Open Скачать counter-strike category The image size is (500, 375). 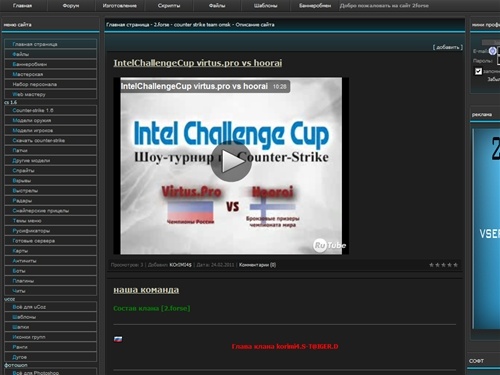[51, 140]
